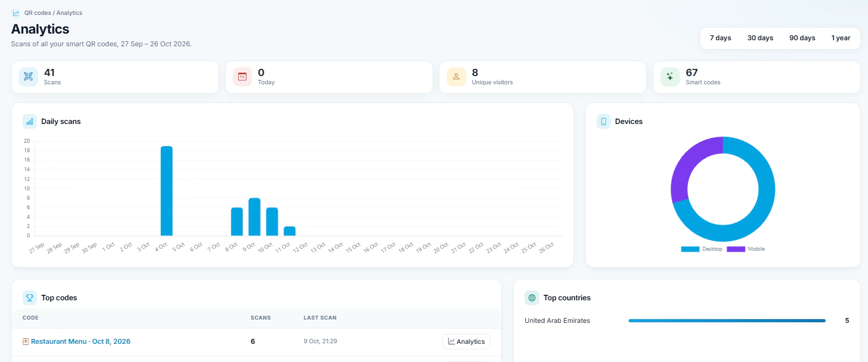Click the Today calendar icon
The image size is (868, 362).
click(x=242, y=77)
